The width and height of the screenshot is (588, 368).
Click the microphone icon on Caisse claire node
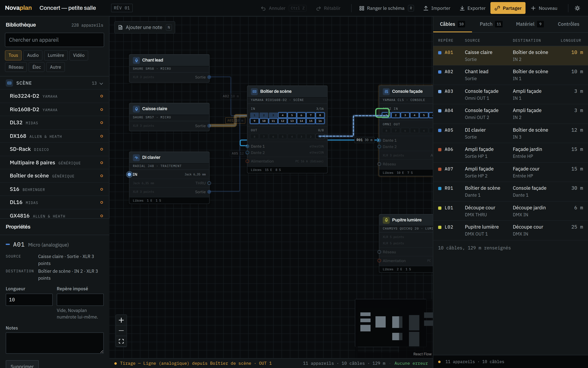pyautogui.click(x=136, y=109)
